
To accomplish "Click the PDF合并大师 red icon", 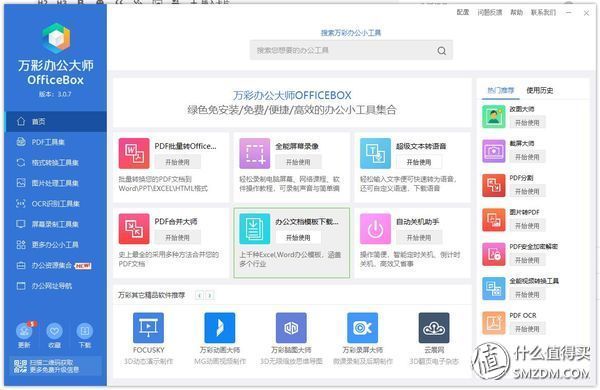I will 134,229.
